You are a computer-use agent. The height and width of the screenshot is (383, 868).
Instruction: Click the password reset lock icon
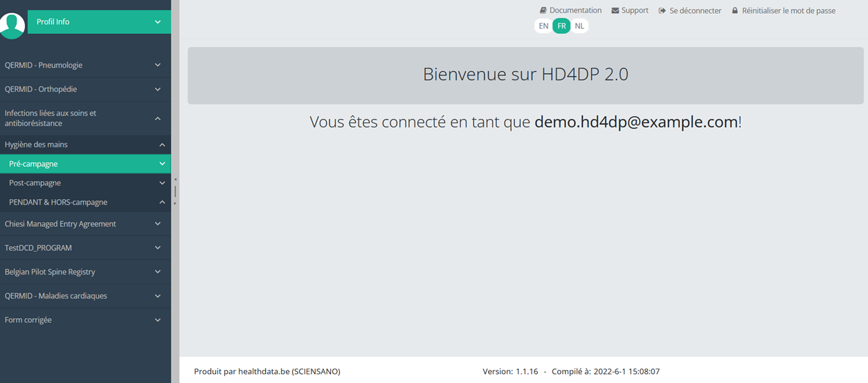point(735,10)
